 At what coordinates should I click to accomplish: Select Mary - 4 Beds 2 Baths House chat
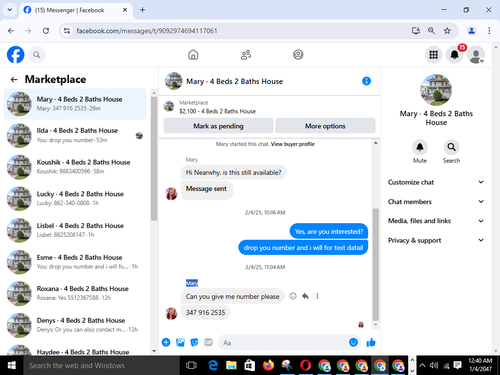pyautogui.click(x=75, y=104)
